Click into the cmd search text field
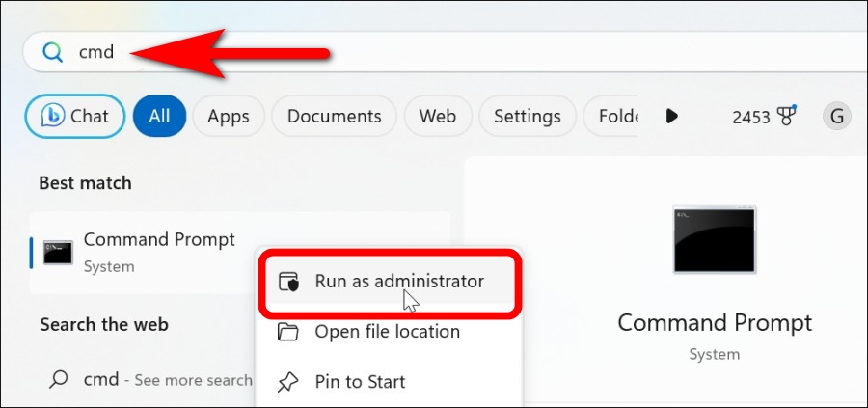The height and width of the screenshot is (408, 868). tap(443, 52)
